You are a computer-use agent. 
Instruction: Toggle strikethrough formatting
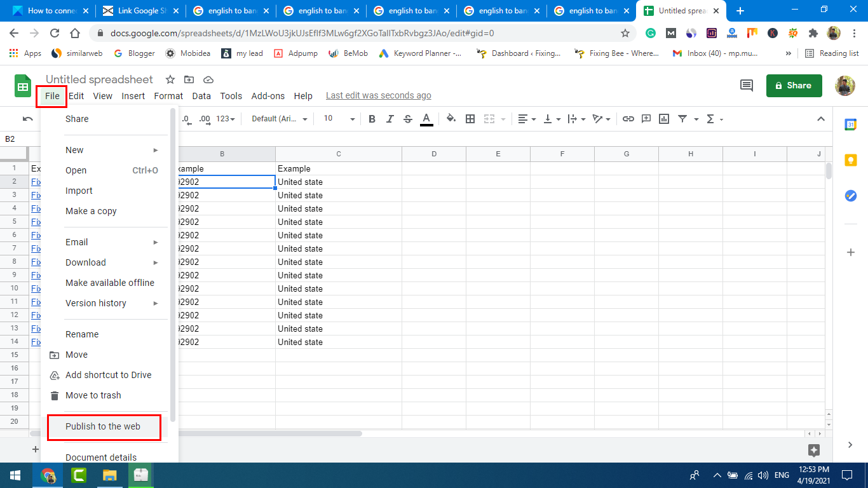click(x=408, y=119)
